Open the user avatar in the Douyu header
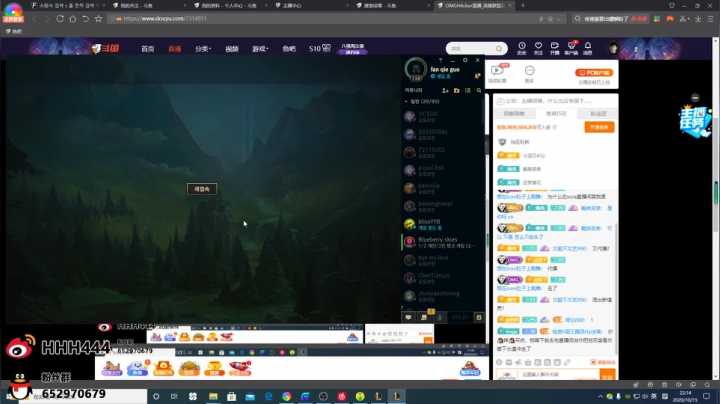 coord(613,48)
